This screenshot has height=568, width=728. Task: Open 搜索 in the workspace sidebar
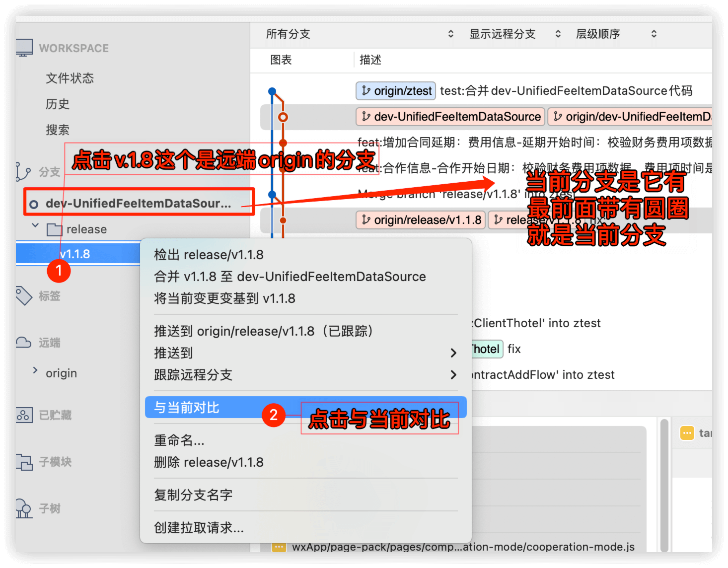[x=58, y=130]
